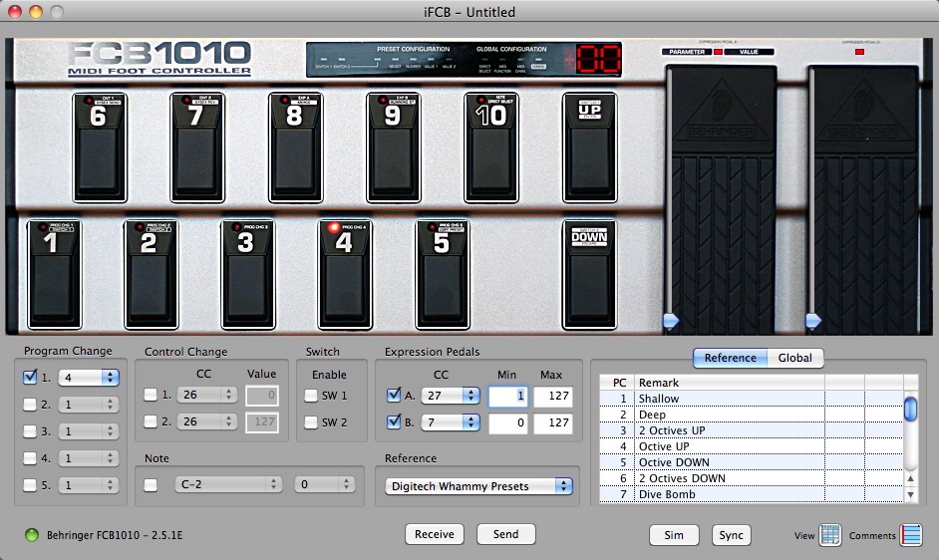Click the Receive button

[435, 534]
